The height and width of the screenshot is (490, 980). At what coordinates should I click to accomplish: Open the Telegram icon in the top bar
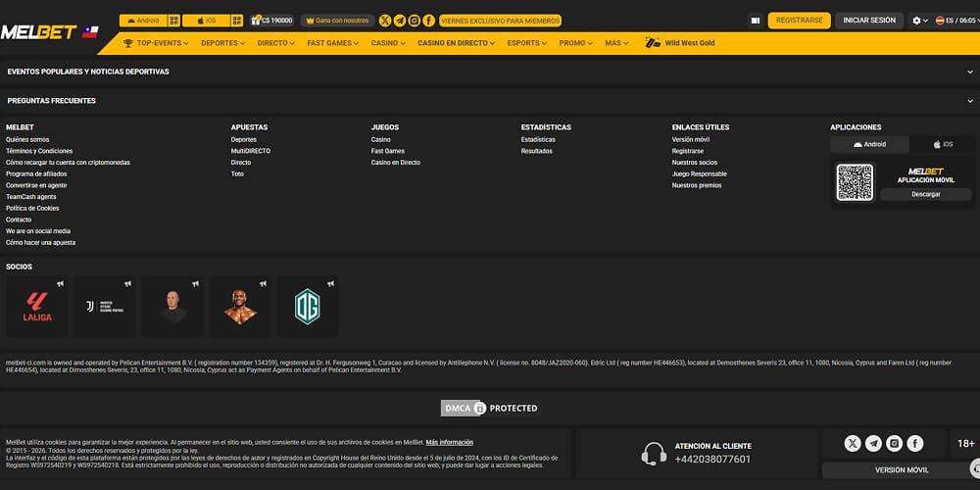[400, 21]
